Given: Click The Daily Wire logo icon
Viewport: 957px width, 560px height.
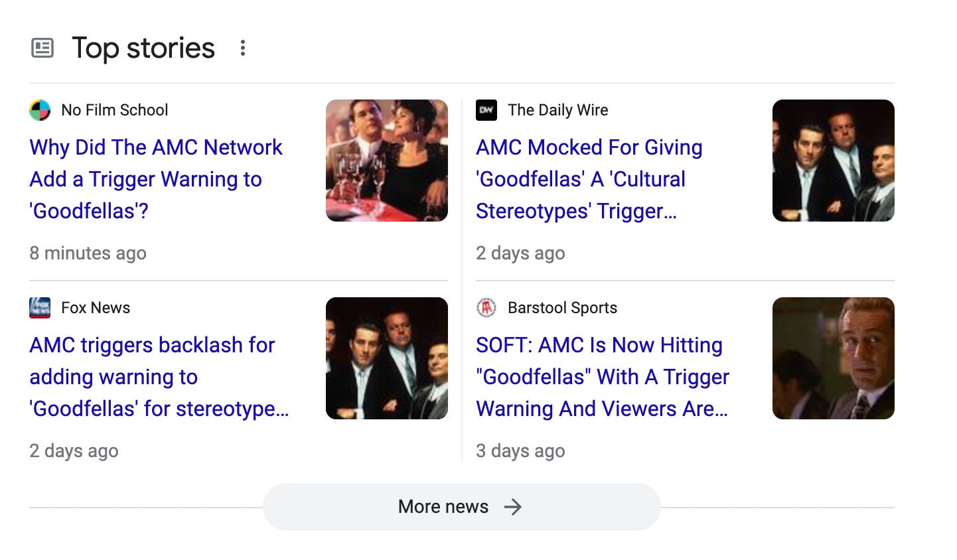Looking at the screenshot, I should point(486,110).
